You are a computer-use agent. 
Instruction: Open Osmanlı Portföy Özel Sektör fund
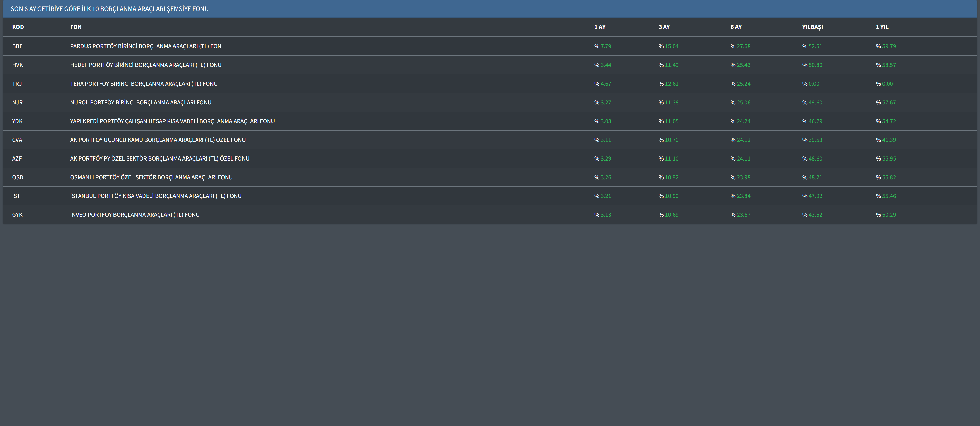[151, 177]
